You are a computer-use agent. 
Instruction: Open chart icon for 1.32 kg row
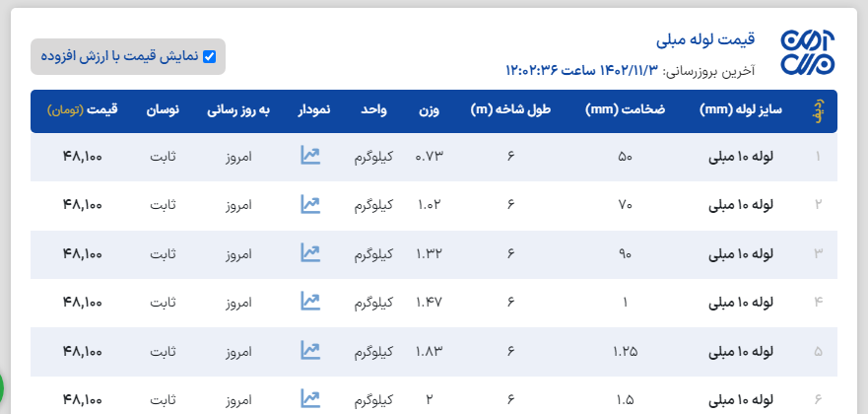coord(311,253)
